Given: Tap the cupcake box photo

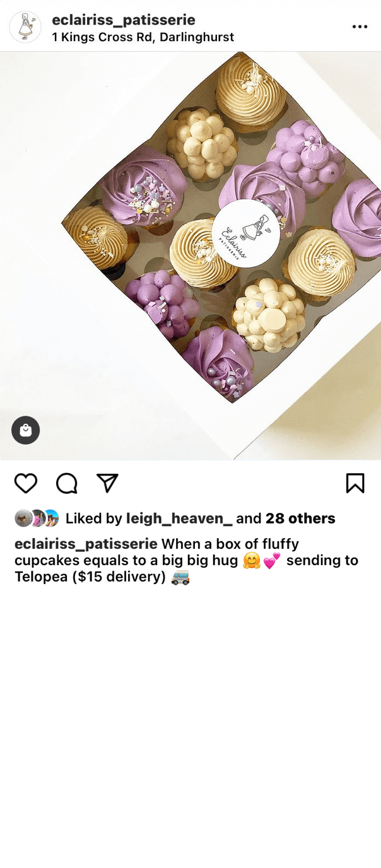Looking at the screenshot, I should [x=190, y=255].
